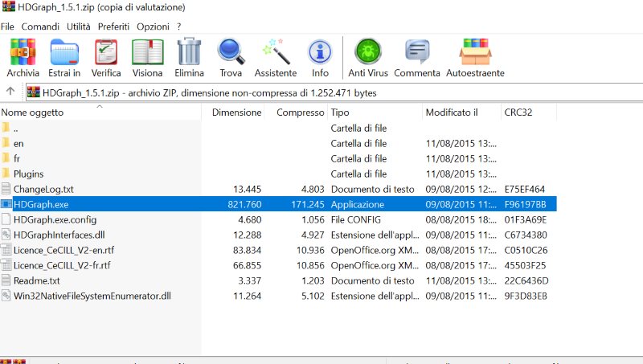Image resolution: width=643 pixels, height=364 pixels.
Task: Click the type cell File CONFIG
Action: pyautogui.click(x=355, y=219)
